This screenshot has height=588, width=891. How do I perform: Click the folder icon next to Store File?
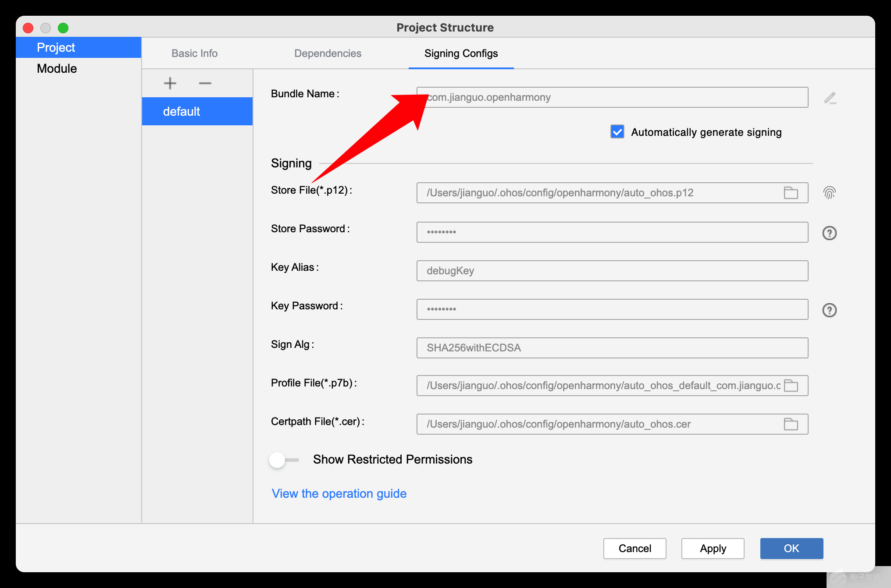click(x=791, y=192)
